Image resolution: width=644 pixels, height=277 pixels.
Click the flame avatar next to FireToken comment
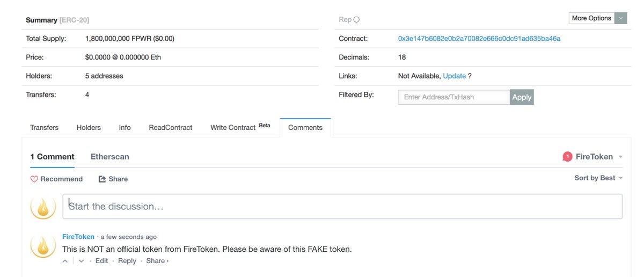[43, 246]
